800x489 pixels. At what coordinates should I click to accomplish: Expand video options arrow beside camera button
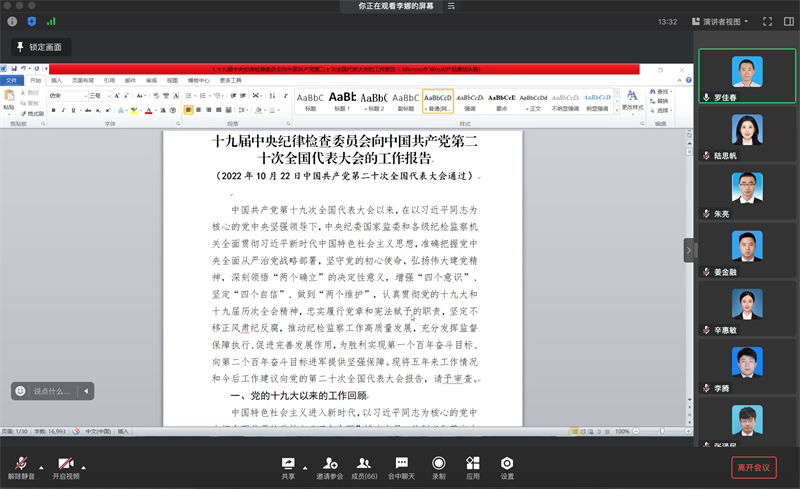tap(83, 467)
